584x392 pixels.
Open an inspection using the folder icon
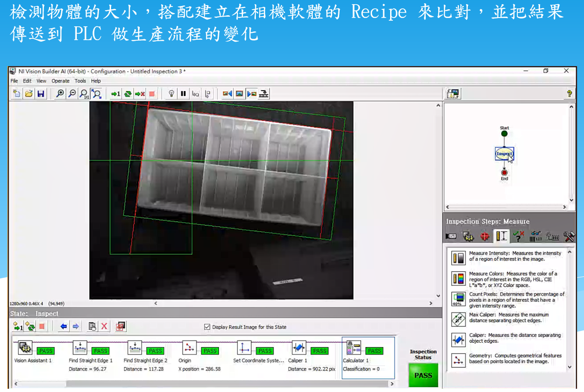[29, 94]
